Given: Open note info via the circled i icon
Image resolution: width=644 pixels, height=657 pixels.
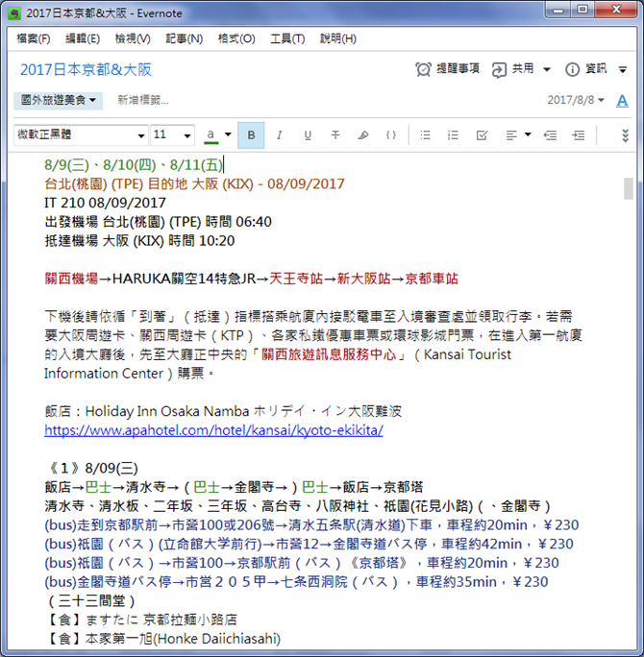Looking at the screenshot, I should click(x=572, y=69).
